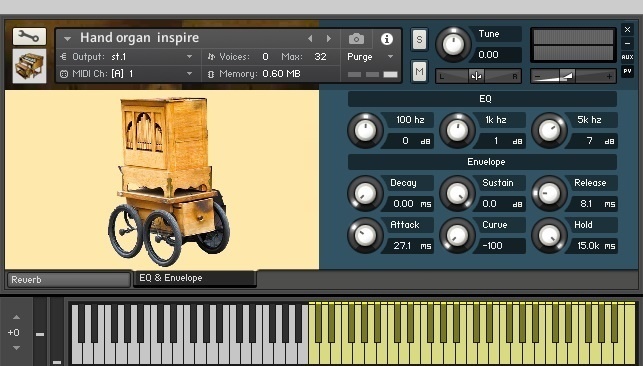Expand the instrument name dropdown arrow

tap(67, 39)
